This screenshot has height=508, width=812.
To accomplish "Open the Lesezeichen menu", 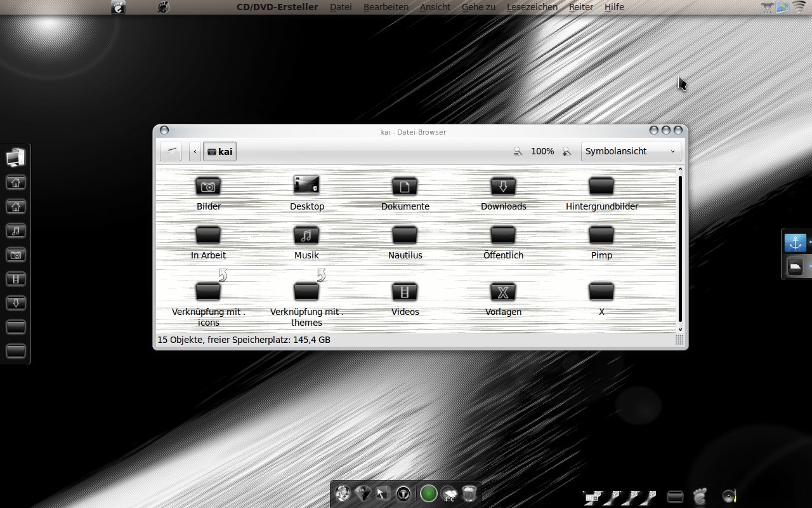I will 532,7.
